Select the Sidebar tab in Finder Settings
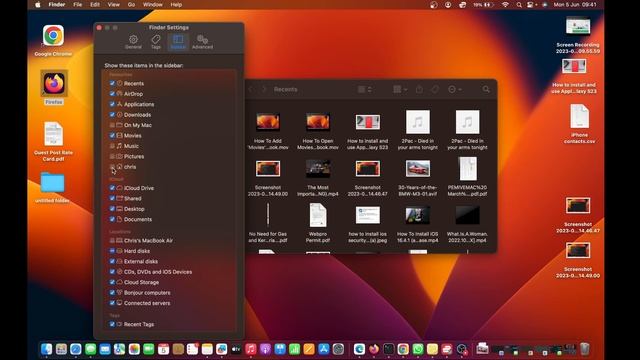The width and height of the screenshot is (640, 360). [178, 42]
